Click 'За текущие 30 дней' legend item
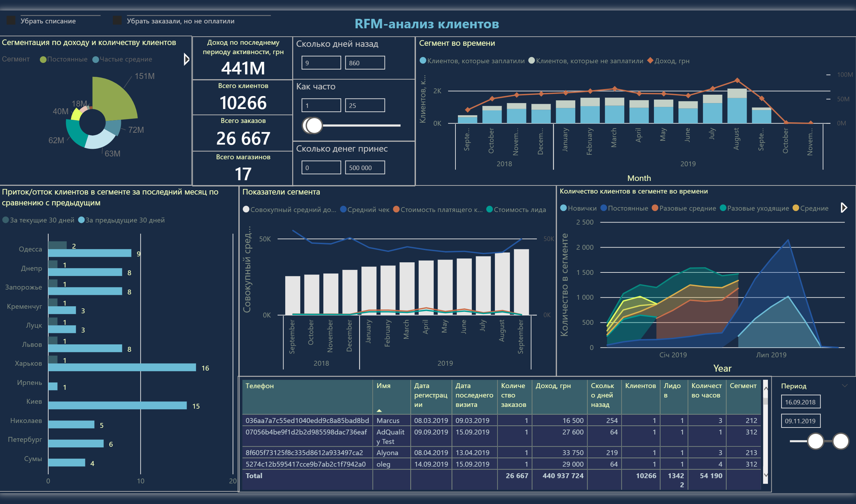This screenshot has width=856, height=504. coord(38,220)
